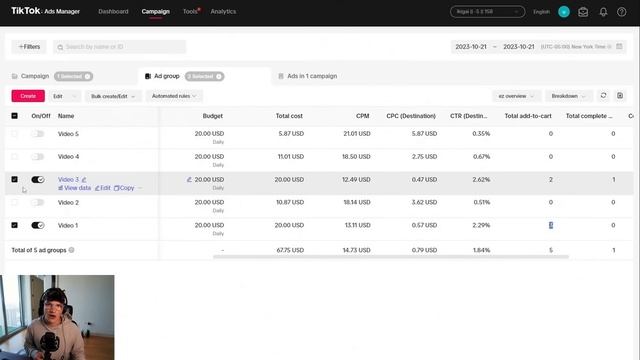Click the Video 1 ad group name
The height and width of the screenshot is (360, 640).
click(68, 225)
